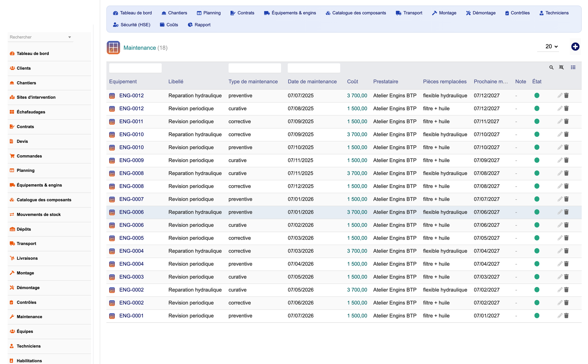
Task: Go to Planning in top navigation
Action: click(209, 13)
